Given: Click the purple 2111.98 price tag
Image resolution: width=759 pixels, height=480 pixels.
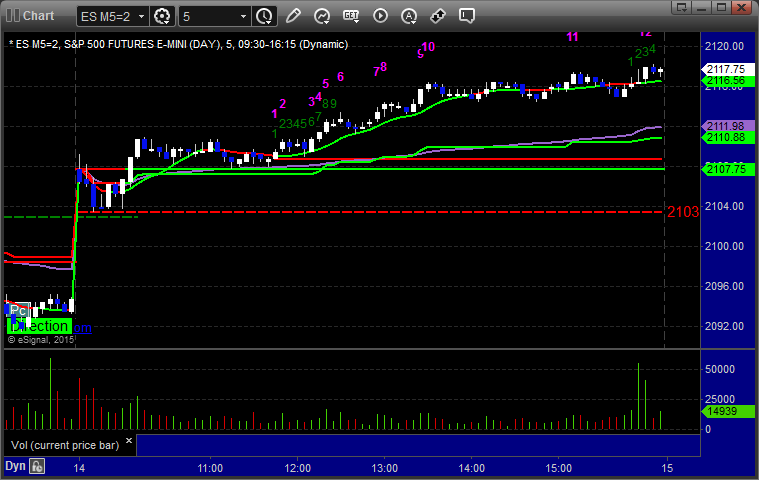Looking at the screenshot, I should coord(727,126).
